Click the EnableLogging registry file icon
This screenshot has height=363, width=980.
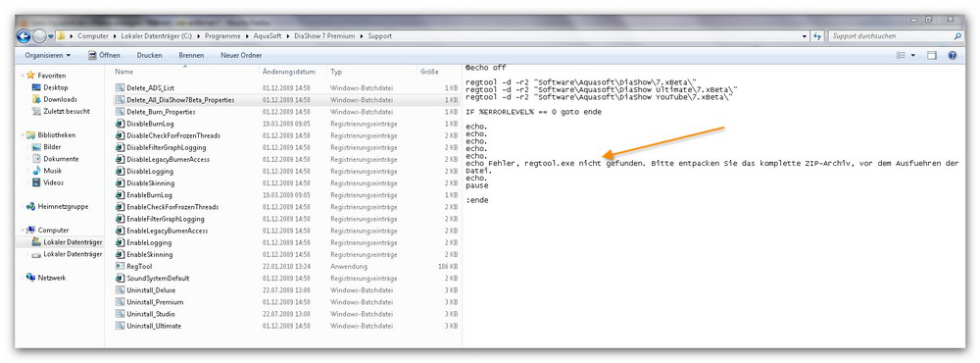tap(120, 243)
